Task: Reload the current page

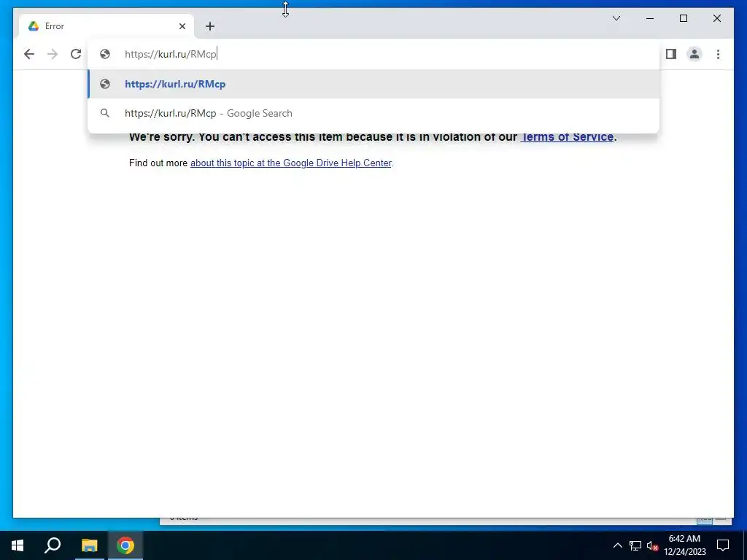Action: 76,54
